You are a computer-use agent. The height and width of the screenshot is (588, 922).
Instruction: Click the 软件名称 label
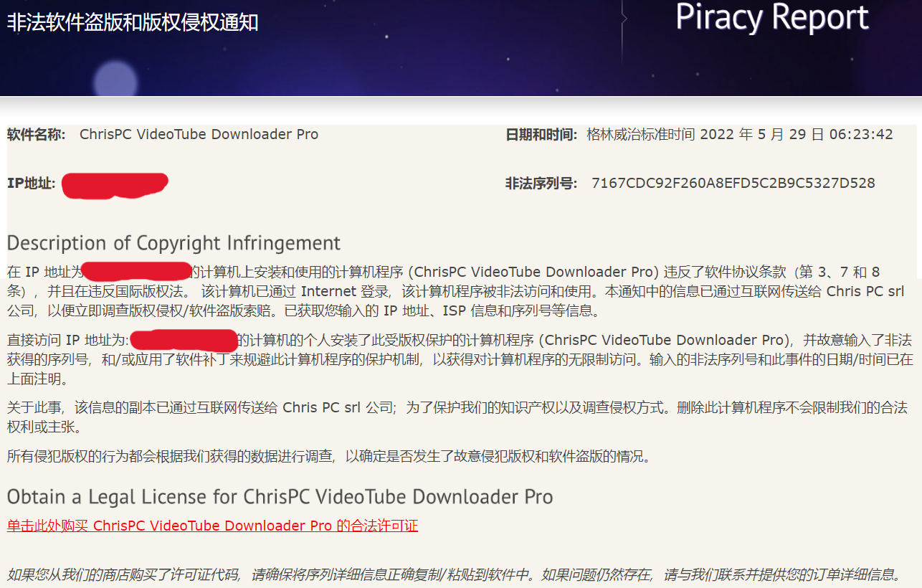[36, 134]
